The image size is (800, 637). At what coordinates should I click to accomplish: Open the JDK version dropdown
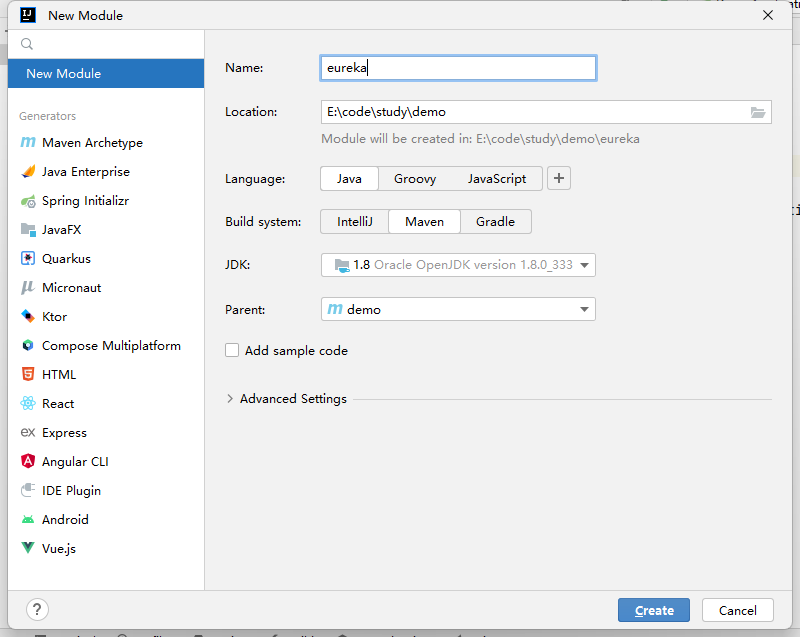(x=585, y=266)
